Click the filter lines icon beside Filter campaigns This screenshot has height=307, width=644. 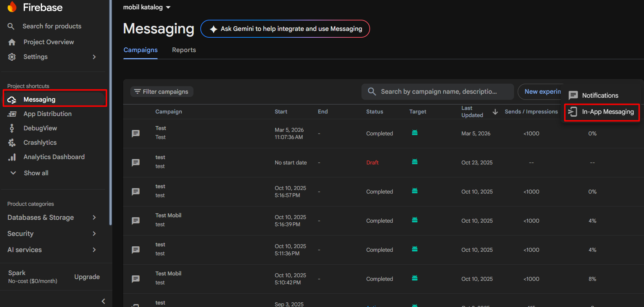[x=137, y=92]
